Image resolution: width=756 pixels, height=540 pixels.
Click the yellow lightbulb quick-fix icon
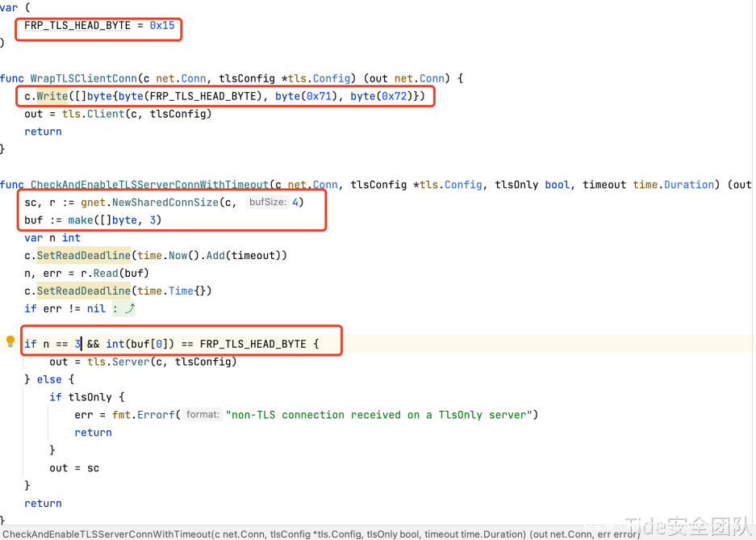pos(10,341)
